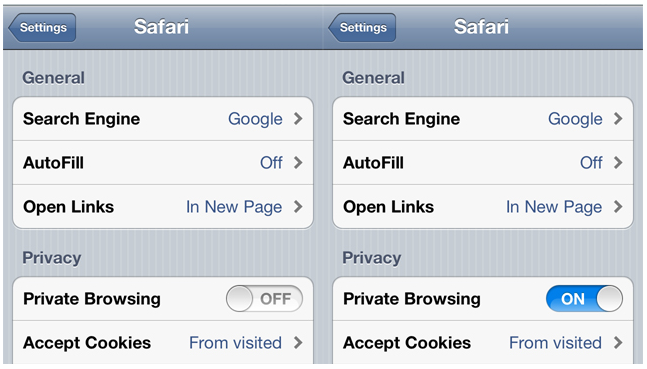Tap Private Browsing label in right panel
647x369 pixels.
click(x=412, y=299)
